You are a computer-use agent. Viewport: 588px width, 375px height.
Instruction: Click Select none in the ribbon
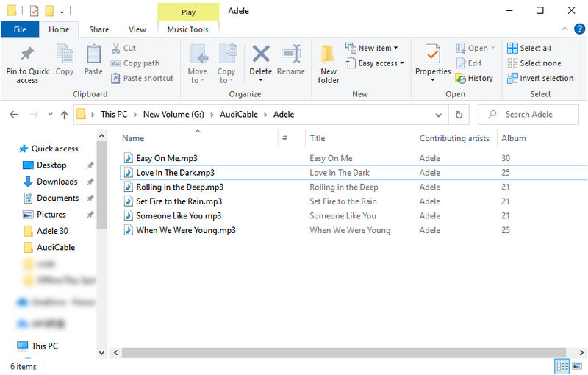(534, 63)
